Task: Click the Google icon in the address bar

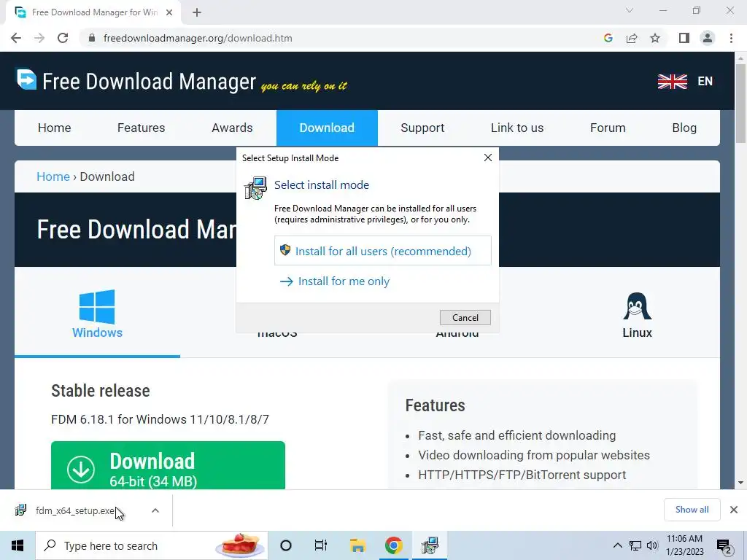Action: (608, 38)
